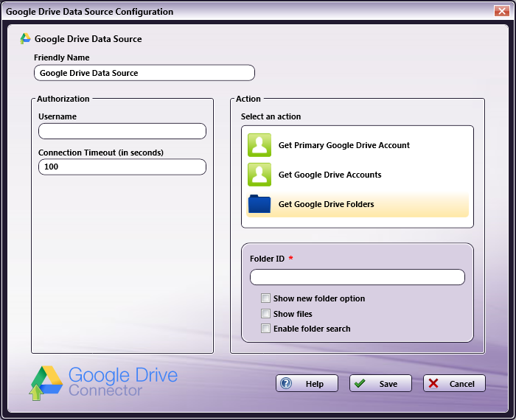
Task: Select the Get Google Drive Folders action
Action: point(358,204)
